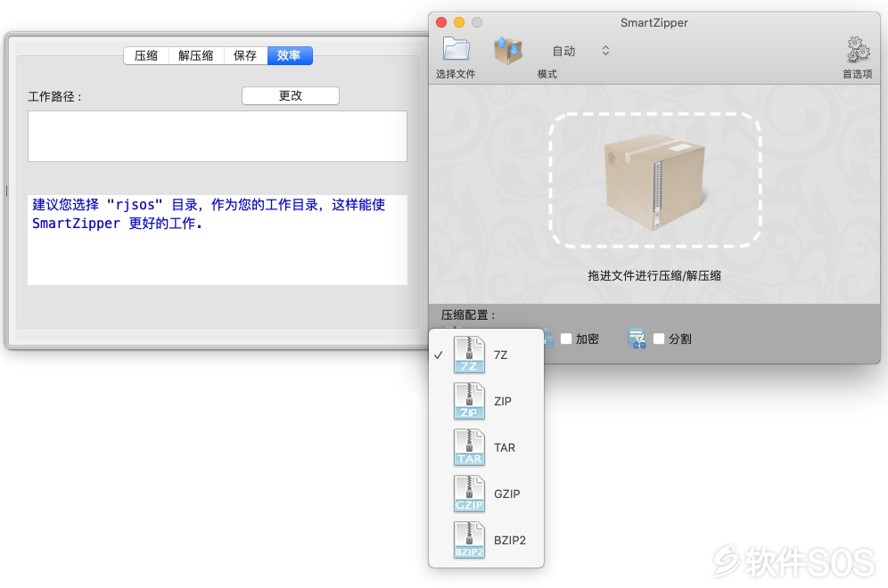Screen dimensions: 888x588
Task: Switch to the 压缩 tab
Action: coord(146,55)
